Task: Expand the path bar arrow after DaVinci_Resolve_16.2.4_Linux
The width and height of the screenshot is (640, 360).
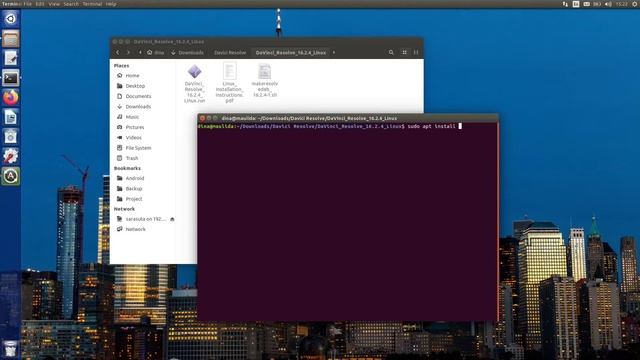Action: click(x=333, y=53)
